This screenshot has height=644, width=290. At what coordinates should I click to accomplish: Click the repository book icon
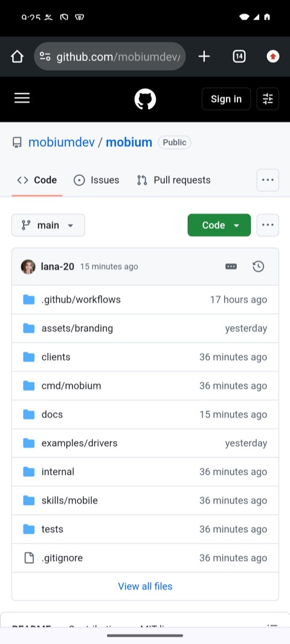point(17,143)
